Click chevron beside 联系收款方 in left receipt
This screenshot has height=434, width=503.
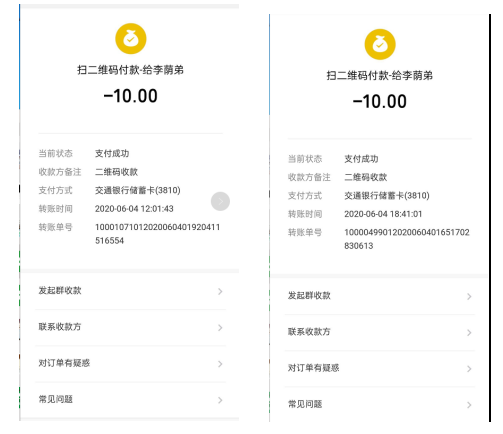(x=220, y=328)
